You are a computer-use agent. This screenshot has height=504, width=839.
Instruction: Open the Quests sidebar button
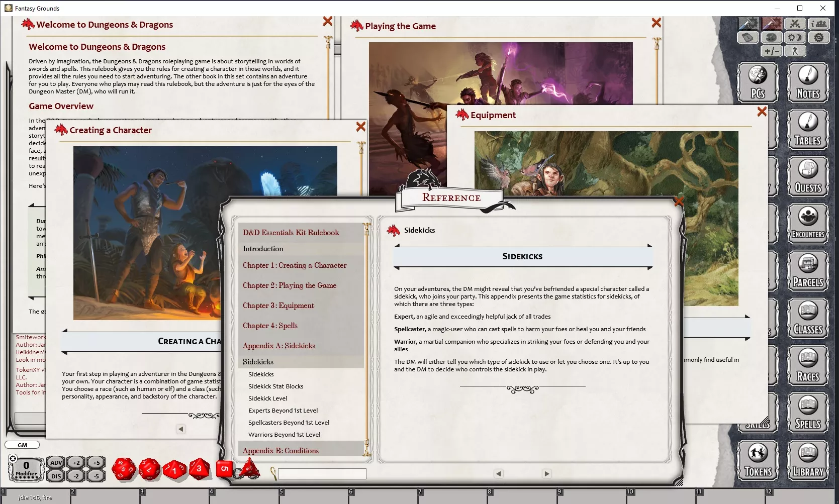pos(808,177)
